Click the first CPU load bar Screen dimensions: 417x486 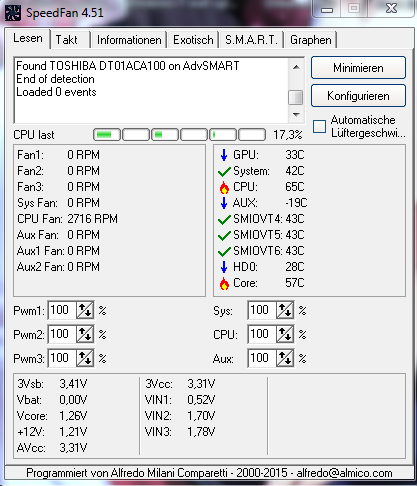click(107, 135)
